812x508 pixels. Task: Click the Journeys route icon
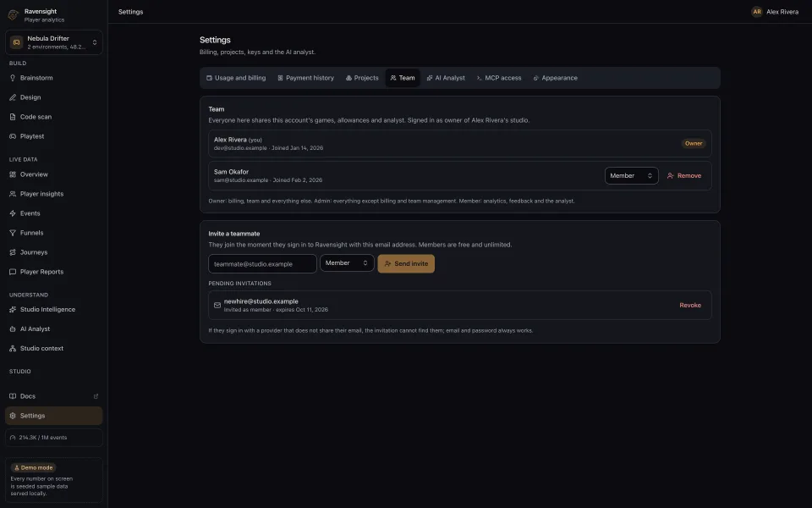tap(13, 252)
